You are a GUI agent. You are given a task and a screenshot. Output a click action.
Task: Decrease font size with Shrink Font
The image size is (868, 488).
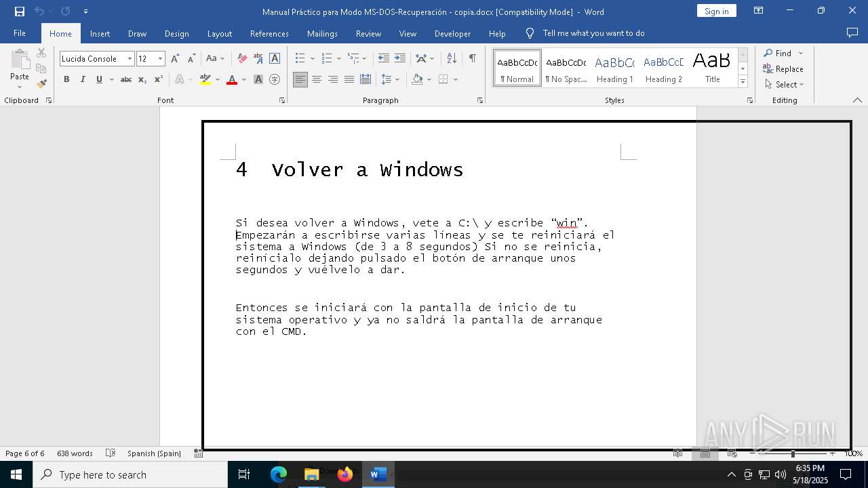[191, 59]
